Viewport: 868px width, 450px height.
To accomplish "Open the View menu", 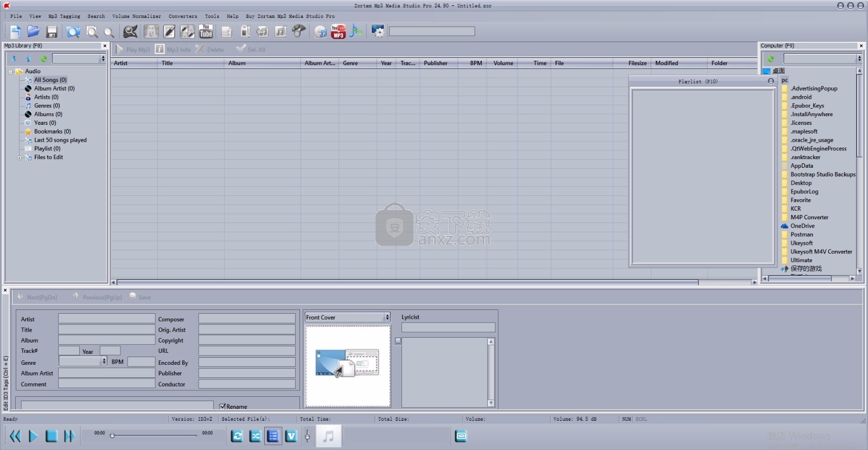I will pyautogui.click(x=35, y=16).
